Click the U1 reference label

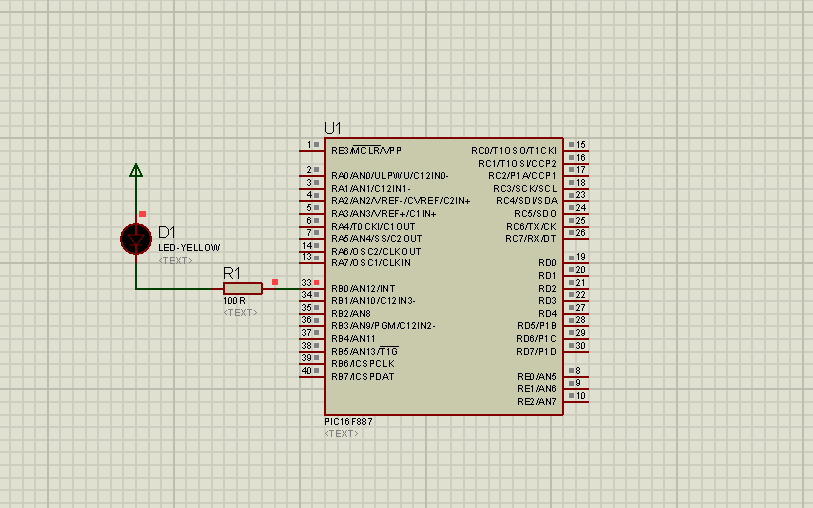point(332,128)
